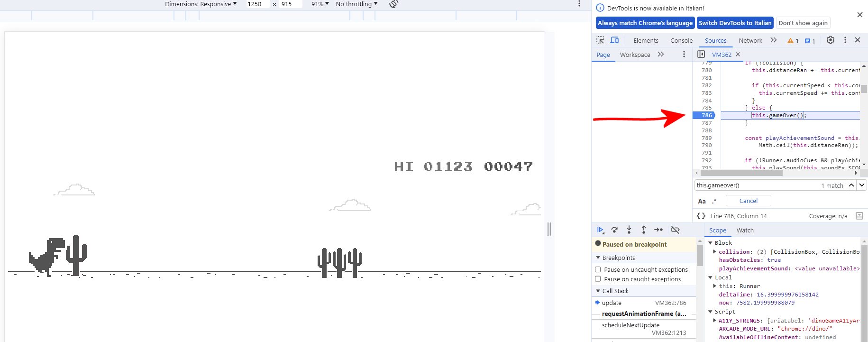Click the Step button in debugger
Viewport: 868px width, 342px height.
pos(658,230)
